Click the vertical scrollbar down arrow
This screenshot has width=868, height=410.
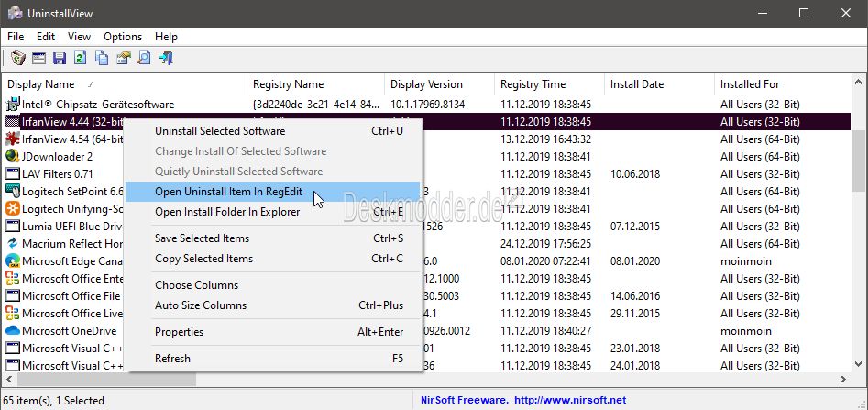point(859,364)
